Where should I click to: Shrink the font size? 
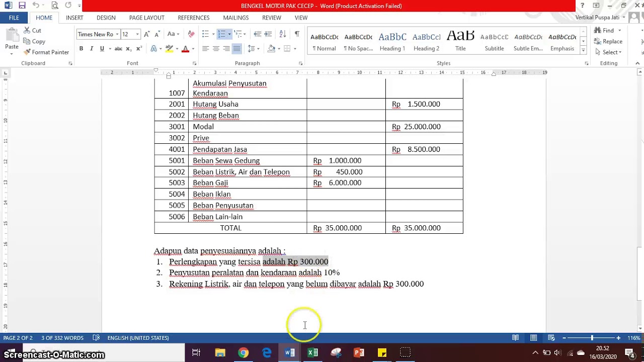pyautogui.click(x=156, y=34)
